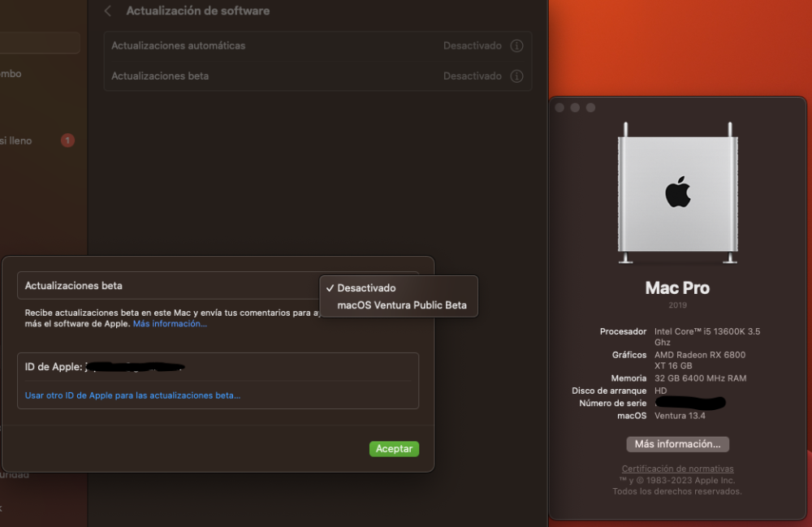812x527 pixels.
Task: Click the Ventura 13.4 macOS version
Action: tap(680, 416)
